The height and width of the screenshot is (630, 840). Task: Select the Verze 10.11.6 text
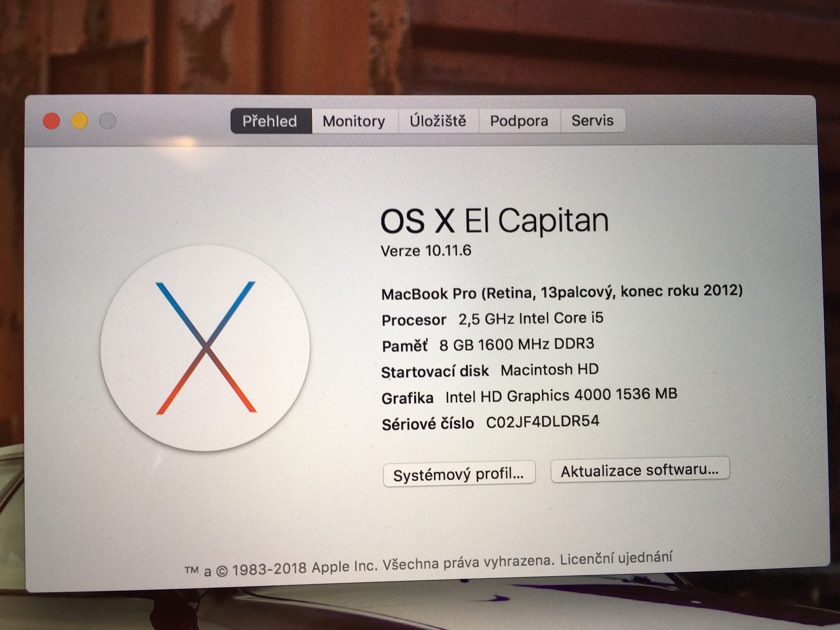point(426,251)
